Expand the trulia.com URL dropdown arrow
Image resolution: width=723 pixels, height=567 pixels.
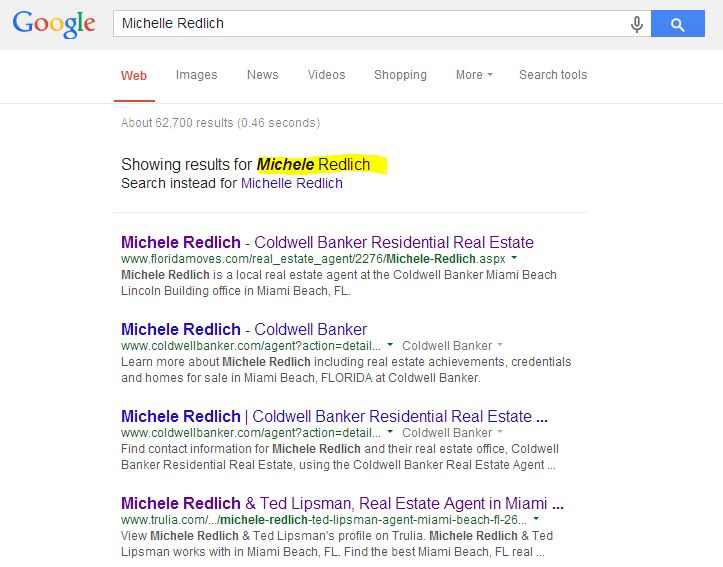coord(537,520)
